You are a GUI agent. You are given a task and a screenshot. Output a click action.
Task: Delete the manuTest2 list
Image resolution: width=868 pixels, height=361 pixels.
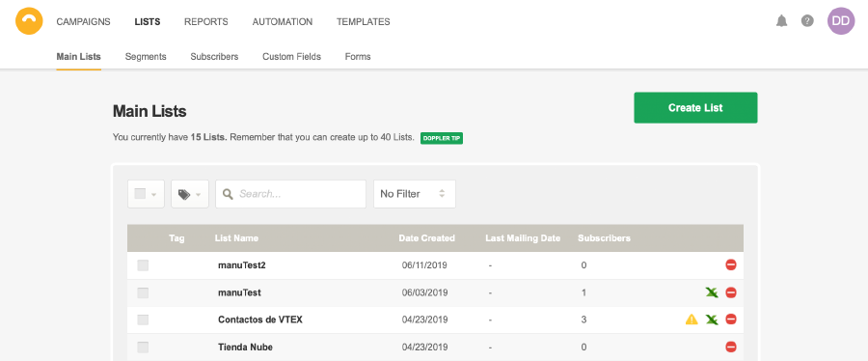[x=731, y=264]
